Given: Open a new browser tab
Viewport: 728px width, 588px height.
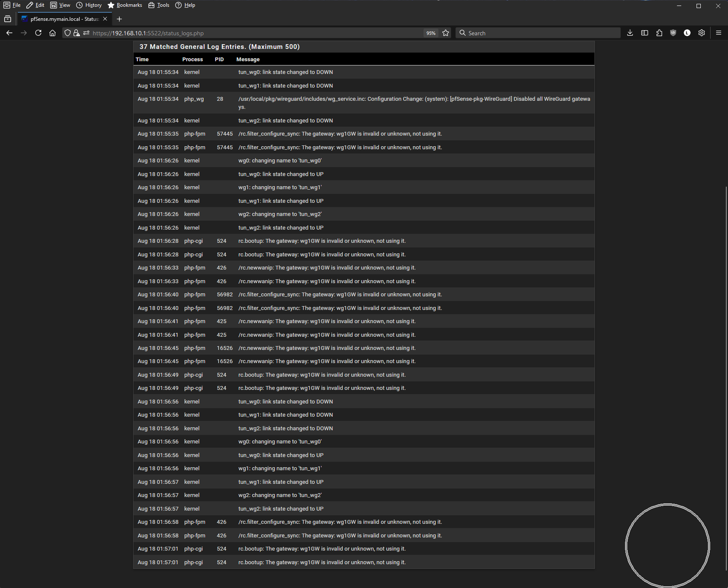Looking at the screenshot, I should pyautogui.click(x=119, y=19).
